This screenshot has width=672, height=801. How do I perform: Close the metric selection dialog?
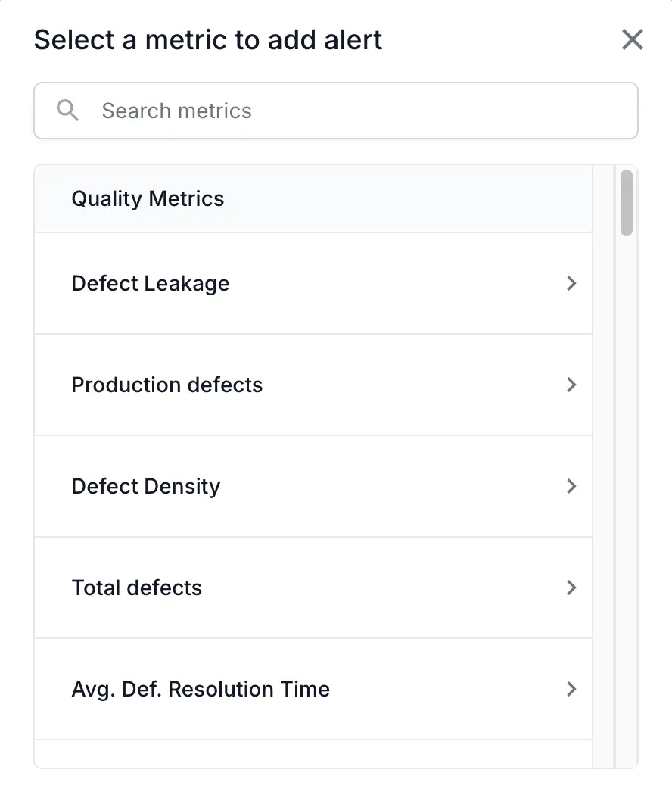pyautogui.click(x=632, y=39)
